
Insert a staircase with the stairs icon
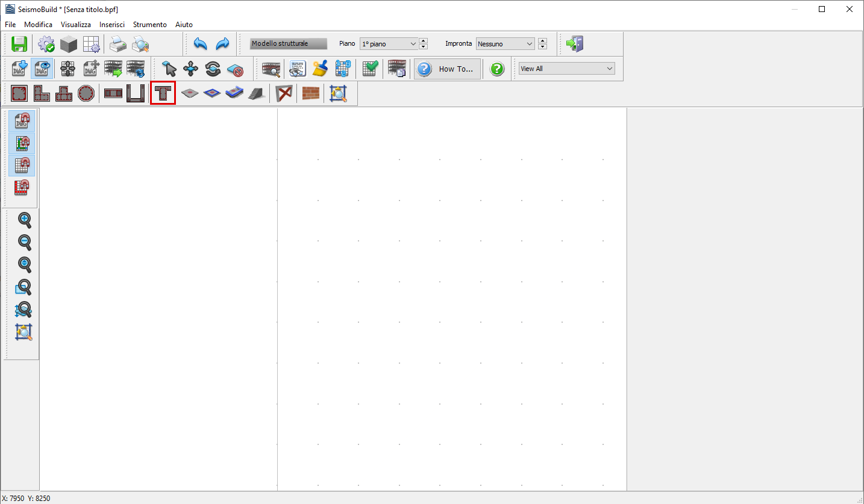click(x=256, y=93)
